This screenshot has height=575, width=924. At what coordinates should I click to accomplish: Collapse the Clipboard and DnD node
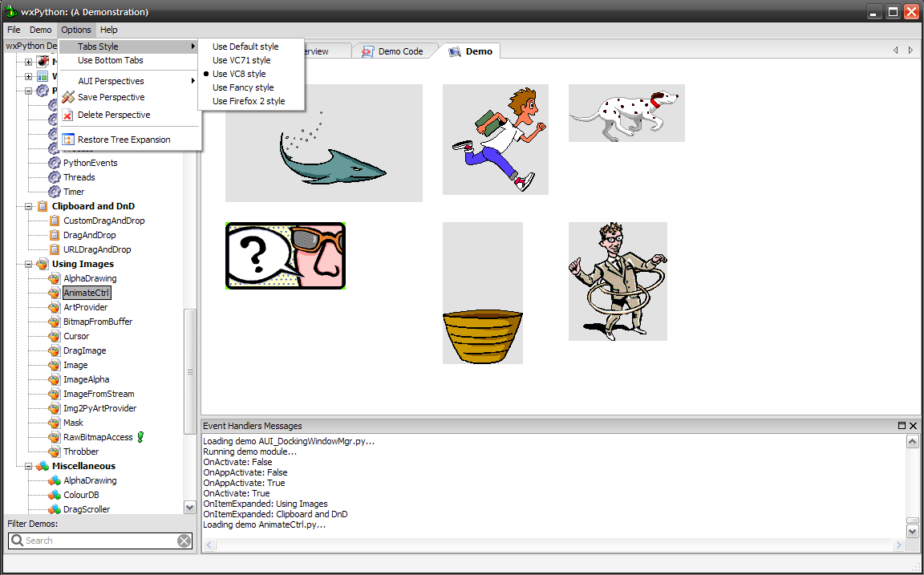tap(29, 206)
